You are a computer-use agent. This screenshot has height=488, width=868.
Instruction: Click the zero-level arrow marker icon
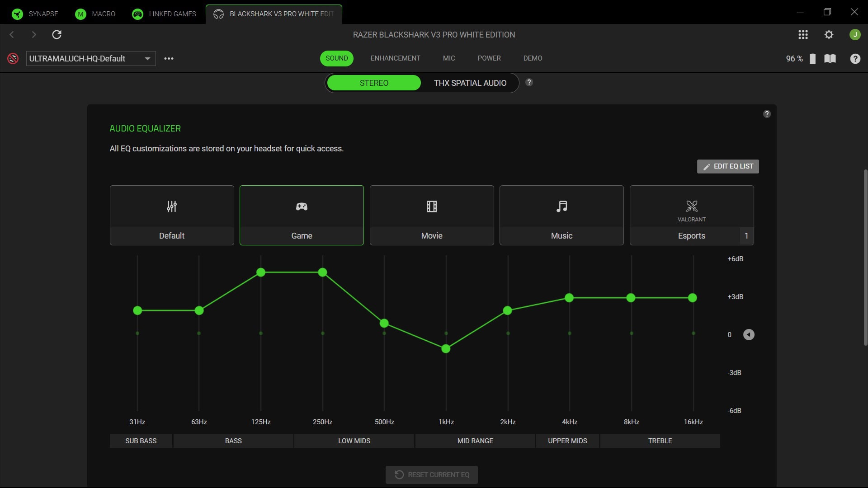[749, 334]
